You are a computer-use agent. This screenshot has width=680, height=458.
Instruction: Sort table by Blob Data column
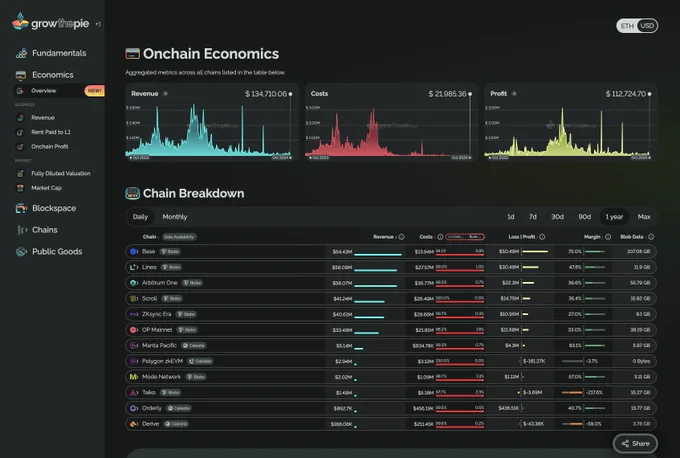coord(633,237)
